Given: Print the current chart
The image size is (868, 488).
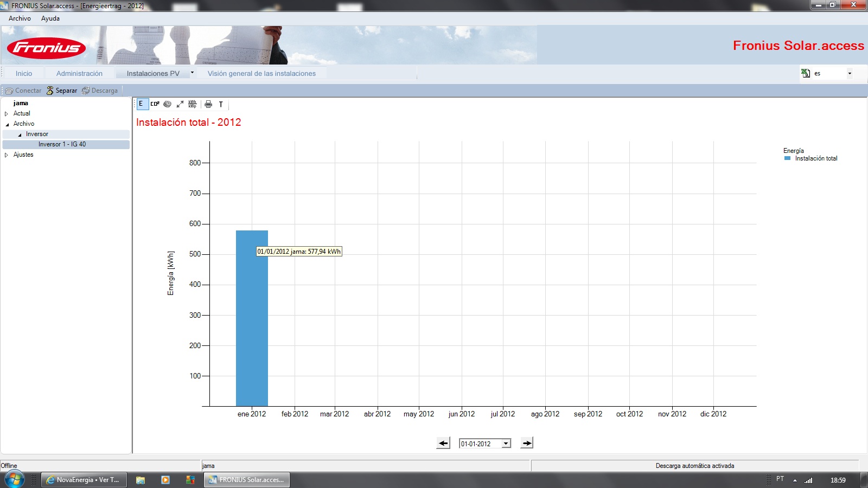Looking at the screenshot, I should (x=208, y=104).
